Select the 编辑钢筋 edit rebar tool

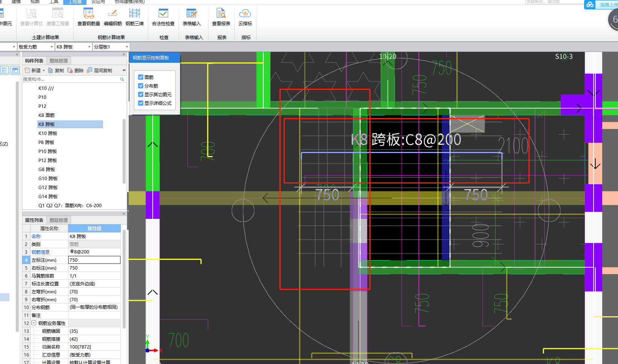112,17
